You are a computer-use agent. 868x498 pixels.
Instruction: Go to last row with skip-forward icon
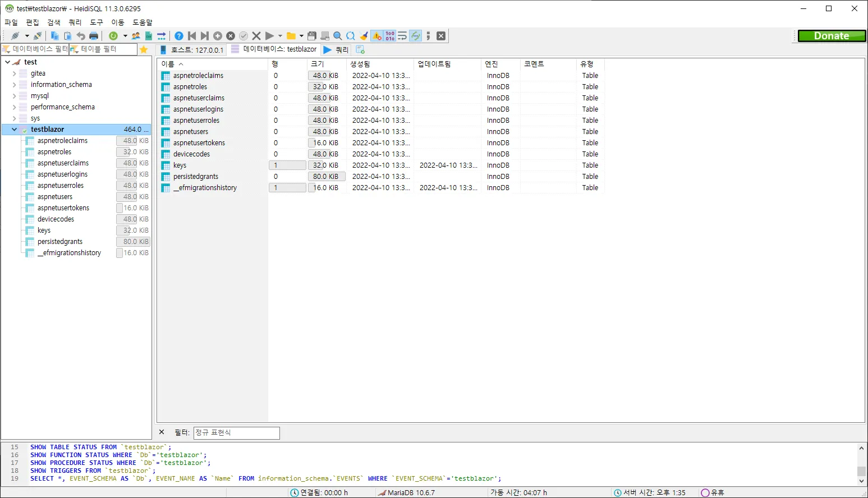[205, 36]
